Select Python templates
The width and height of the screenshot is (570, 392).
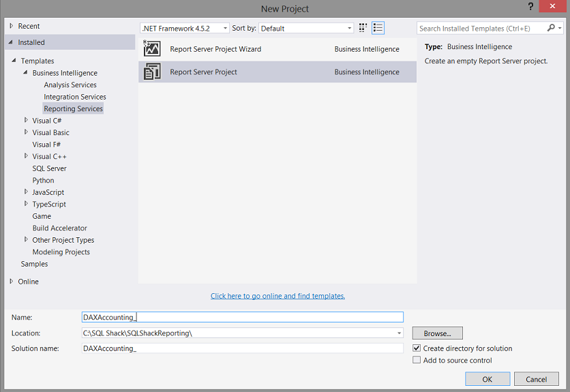pyautogui.click(x=43, y=181)
